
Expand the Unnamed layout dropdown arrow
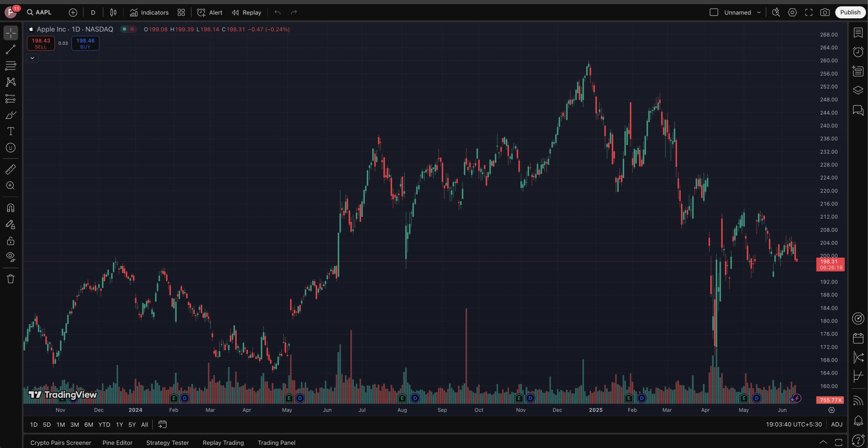point(759,13)
